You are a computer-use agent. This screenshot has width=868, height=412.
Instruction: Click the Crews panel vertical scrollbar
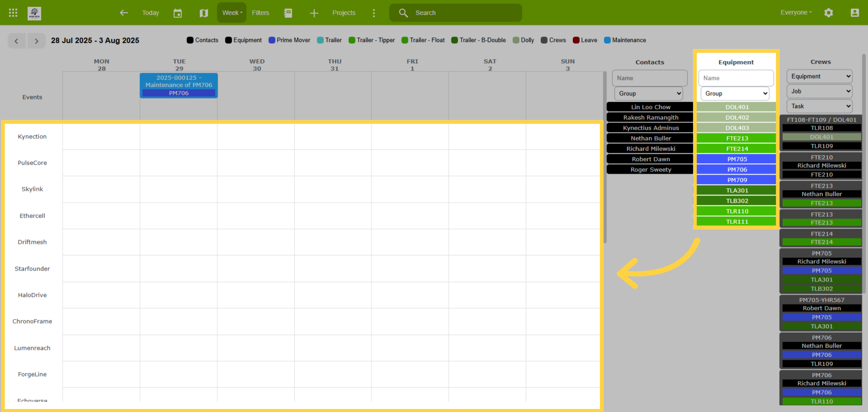(864, 174)
